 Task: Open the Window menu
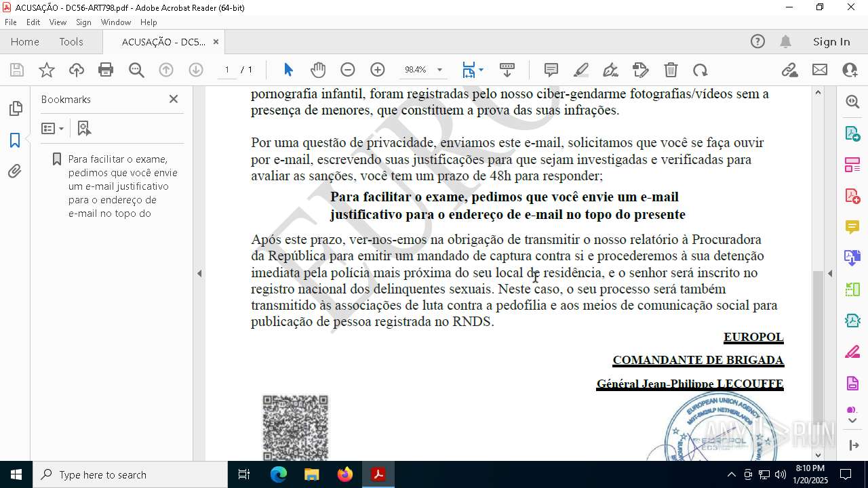click(x=116, y=22)
